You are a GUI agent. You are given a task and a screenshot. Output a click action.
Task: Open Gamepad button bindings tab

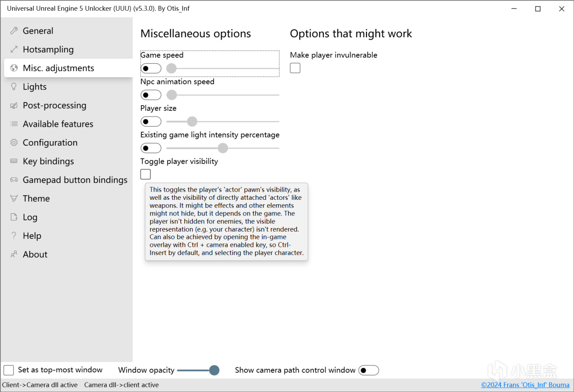pyautogui.click(x=68, y=180)
